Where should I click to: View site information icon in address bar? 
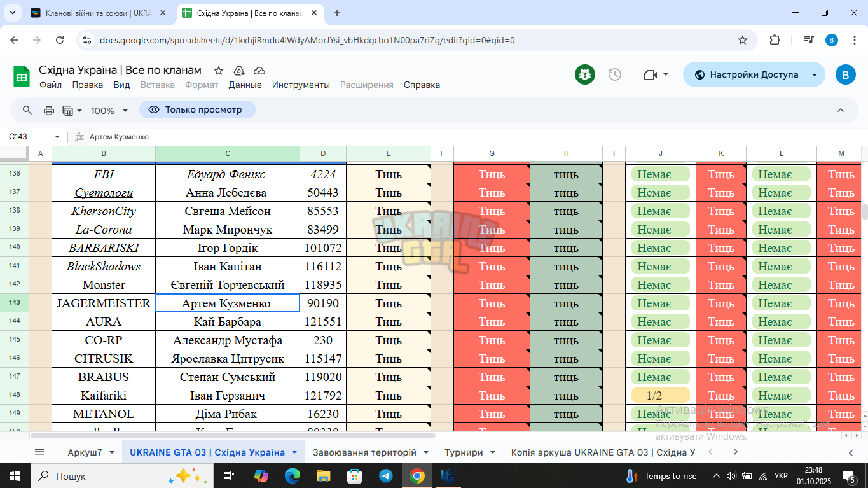(87, 40)
